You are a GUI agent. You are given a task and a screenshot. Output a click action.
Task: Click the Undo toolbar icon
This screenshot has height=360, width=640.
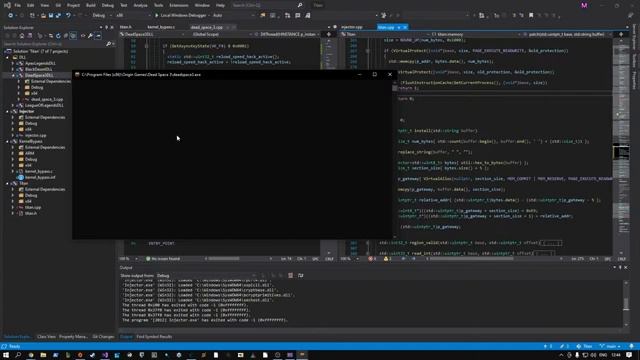[68, 16]
